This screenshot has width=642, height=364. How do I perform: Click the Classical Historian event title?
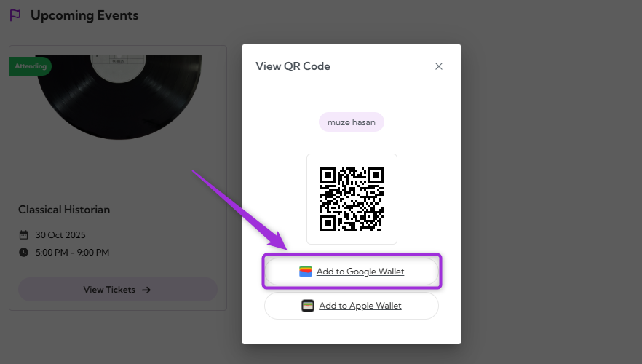pos(64,210)
